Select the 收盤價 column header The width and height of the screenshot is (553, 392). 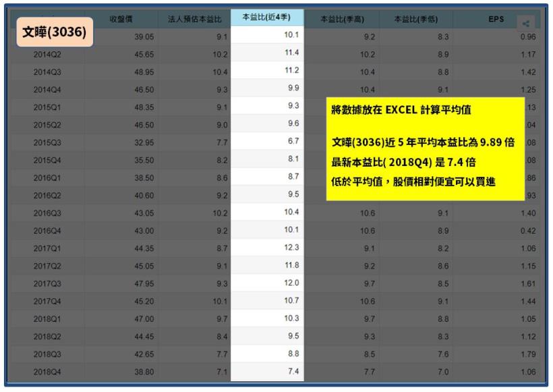[121, 19]
